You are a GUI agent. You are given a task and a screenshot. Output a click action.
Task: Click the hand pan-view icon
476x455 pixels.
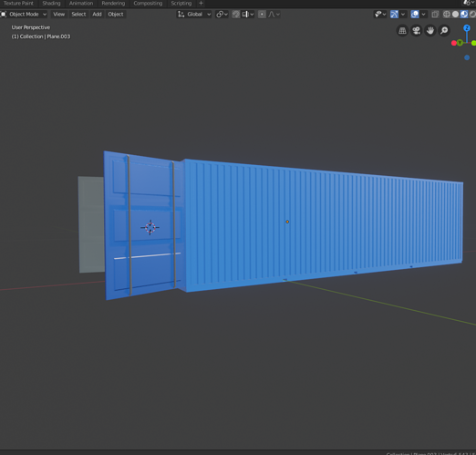pyautogui.click(x=430, y=31)
